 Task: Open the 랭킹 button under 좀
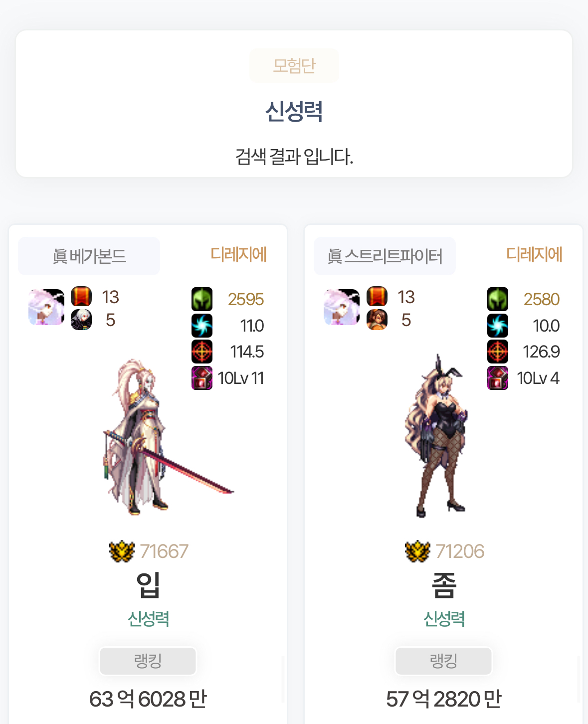click(x=444, y=661)
